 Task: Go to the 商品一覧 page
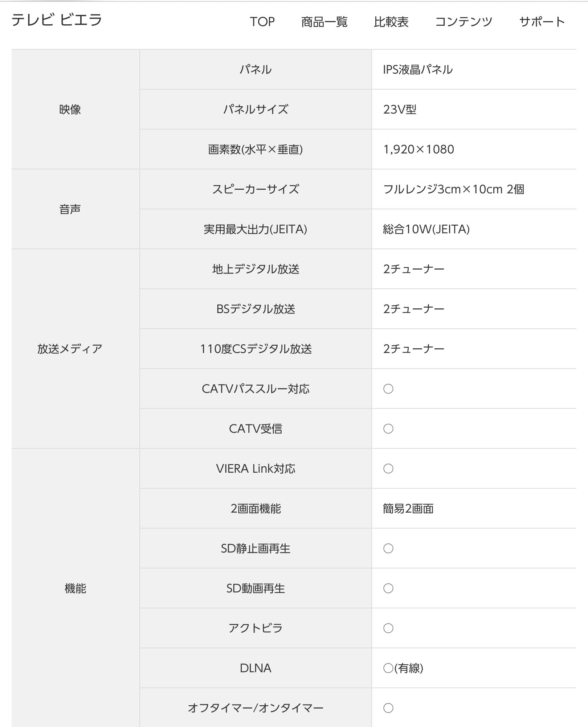click(x=324, y=22)
